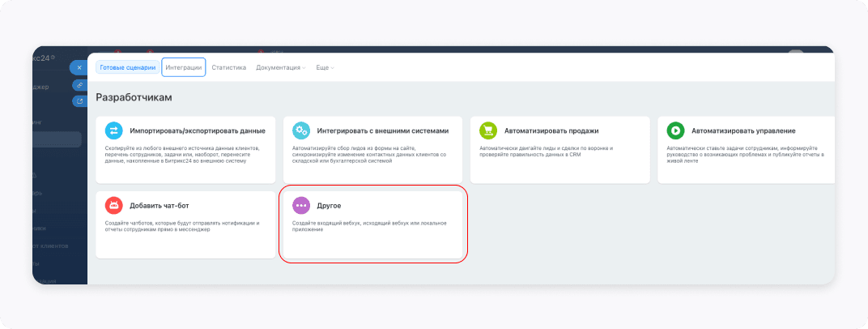Open Автоматизировать управление card title
The height and width of the screenshot is (329, 868).
pyautogui.click(x=743, y=131)
